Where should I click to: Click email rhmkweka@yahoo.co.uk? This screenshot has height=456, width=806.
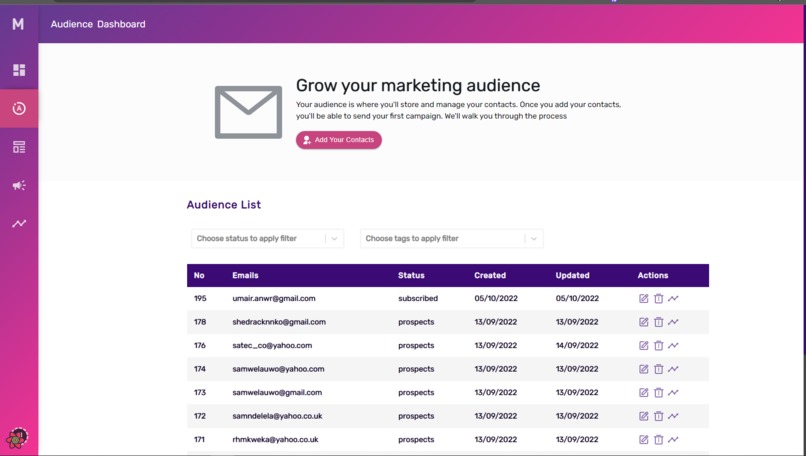(x=275, y=440)
